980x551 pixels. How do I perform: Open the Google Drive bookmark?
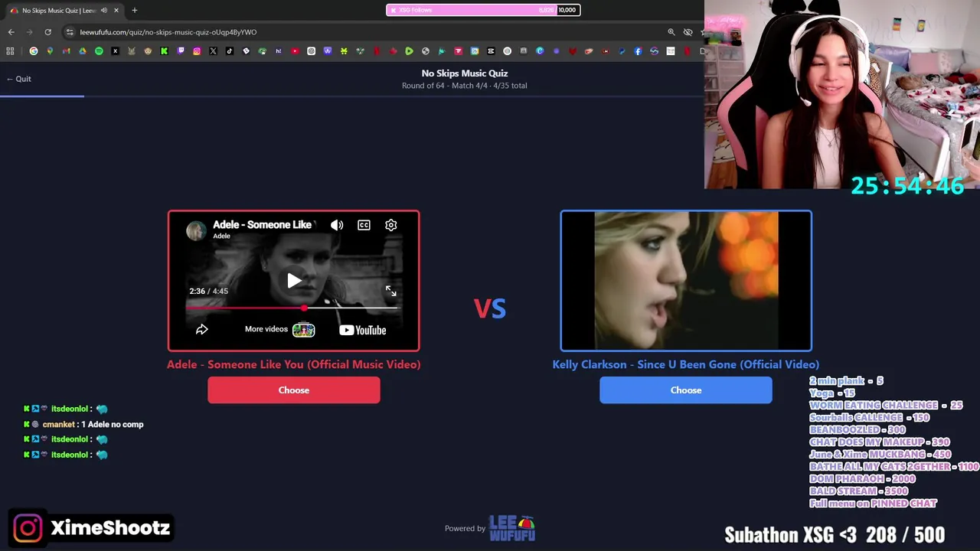[x=83, y=51]
